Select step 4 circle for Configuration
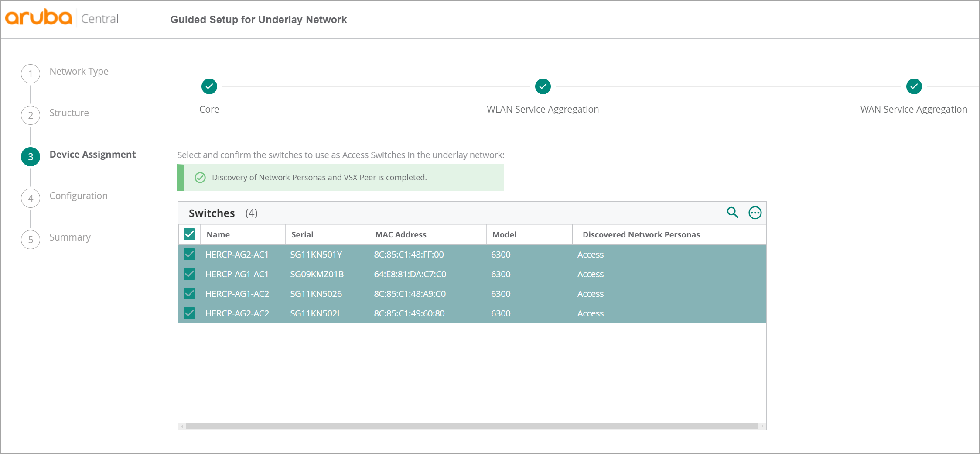This screenshot has height=454, width=980. click(31, 198)
